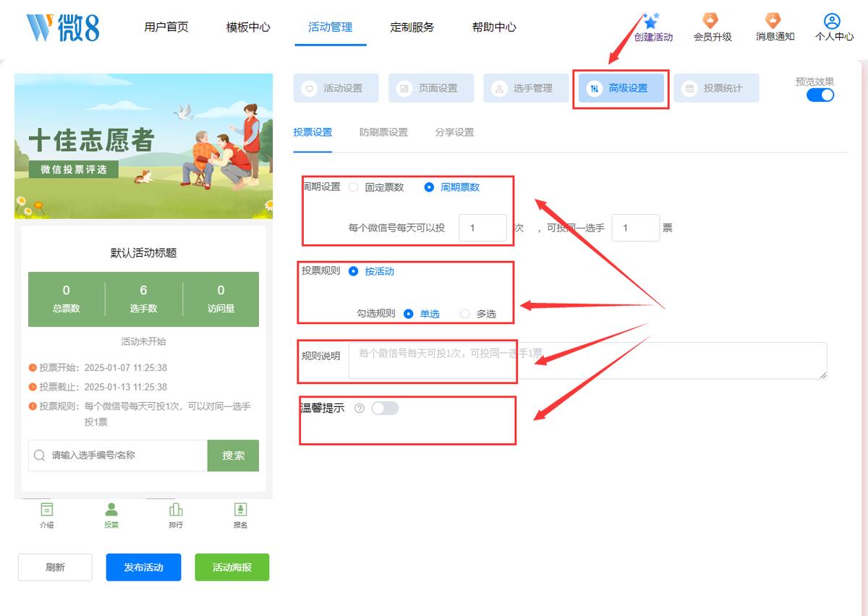Image resolution: width=868 pixels, height=616 pixels.
Task: Click the 活动海报 button
Action: click(x=232, y=568)
